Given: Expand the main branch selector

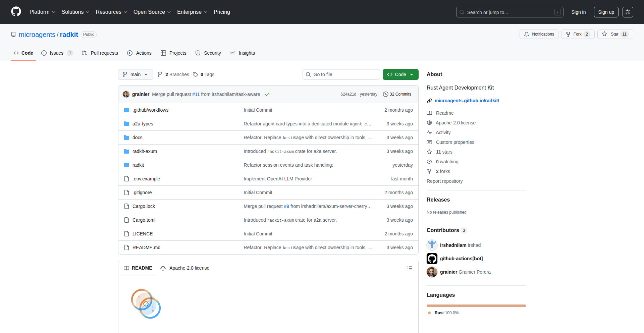Looking at the screenshot, I should tap(135, 74).
